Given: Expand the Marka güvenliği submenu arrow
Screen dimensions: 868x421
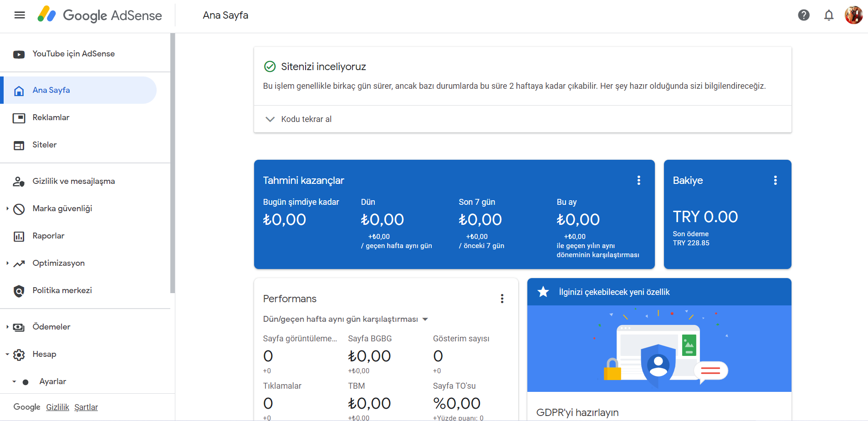Looking at the screenshot, I should point(7,208).
